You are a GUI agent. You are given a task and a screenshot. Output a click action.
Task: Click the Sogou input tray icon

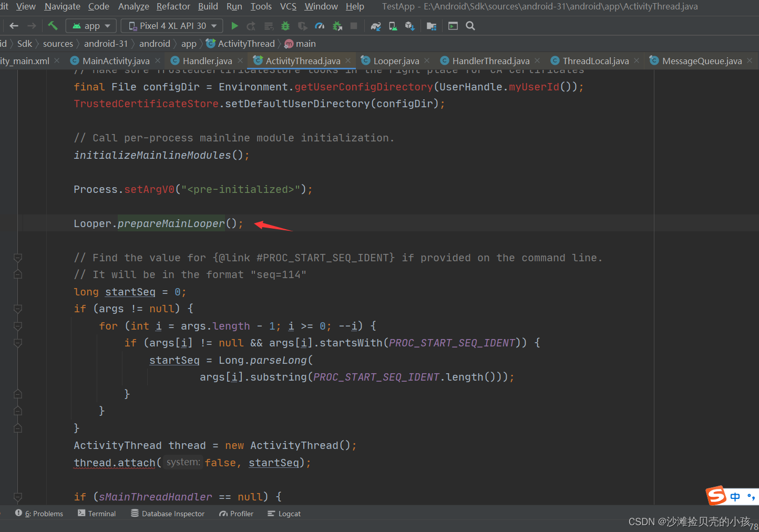pos(716,496)
